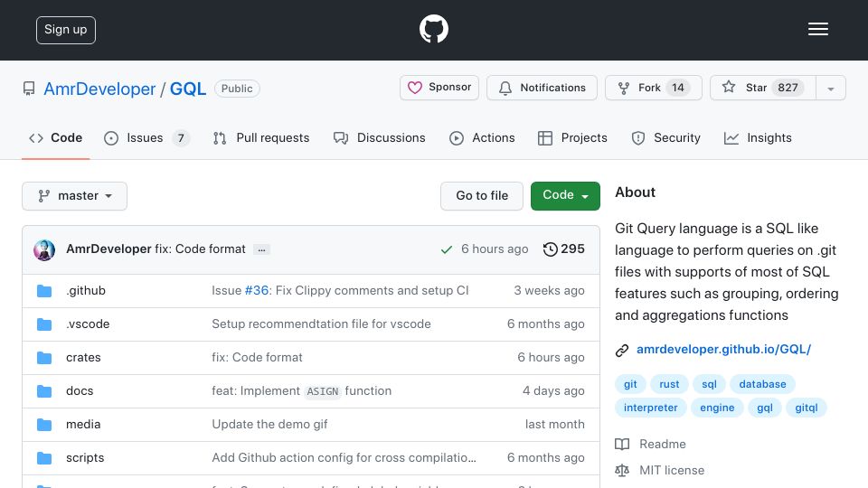The height and width of the screenshot is (488, 868).
Task: Open the .github folder
Action: [x=86, y=290]
